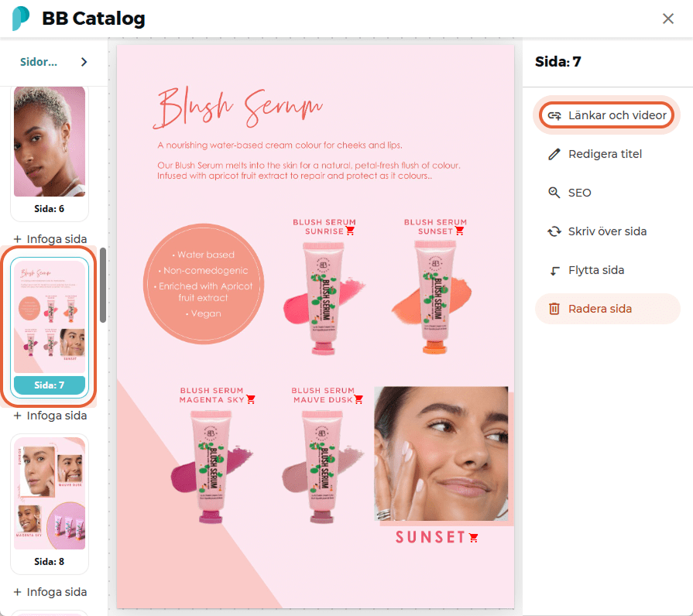693x616 pixels.
Task: Click the cart icon beside the SUNSET label
Action: click(474, 538)
